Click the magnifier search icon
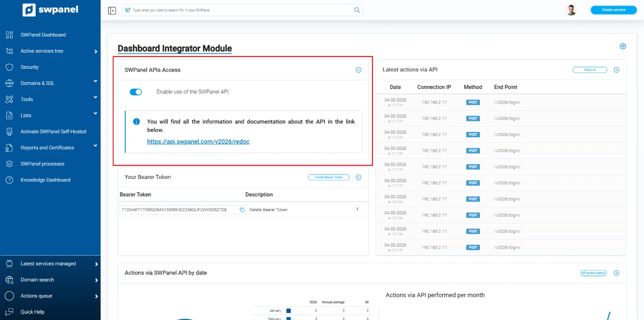 pyautogui.click(x=357, y=10)
